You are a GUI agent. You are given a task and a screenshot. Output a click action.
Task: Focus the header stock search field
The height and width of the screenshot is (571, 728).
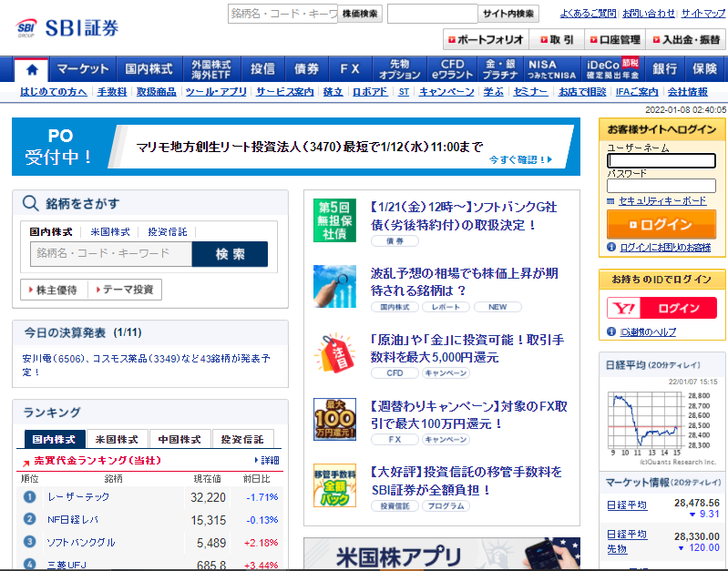click(282, 14)
